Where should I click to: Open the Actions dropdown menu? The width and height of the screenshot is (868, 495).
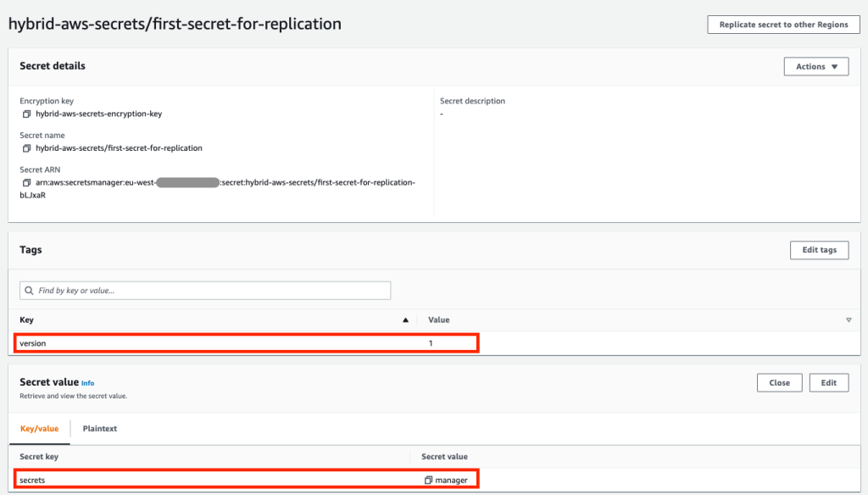815,66
